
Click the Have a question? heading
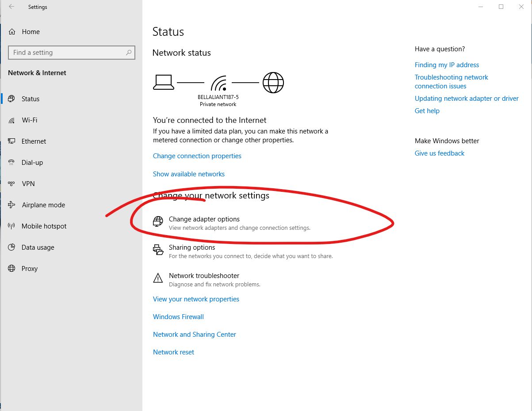click(440, 49)
